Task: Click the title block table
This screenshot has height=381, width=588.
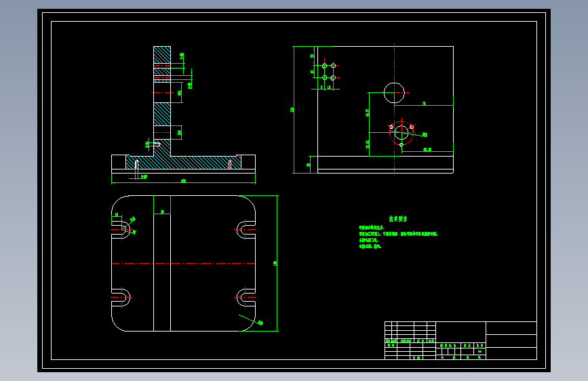Action: tap(460, 340)
